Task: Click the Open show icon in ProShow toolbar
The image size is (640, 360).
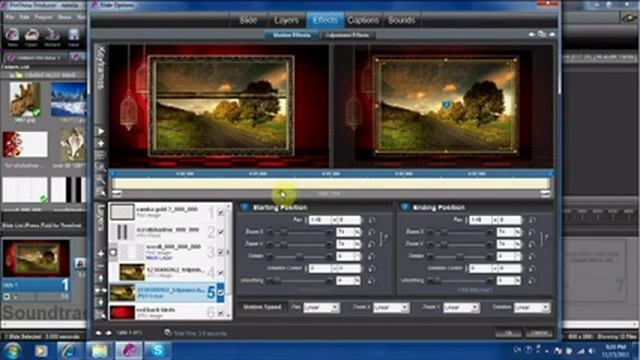Action: point(31,37)
